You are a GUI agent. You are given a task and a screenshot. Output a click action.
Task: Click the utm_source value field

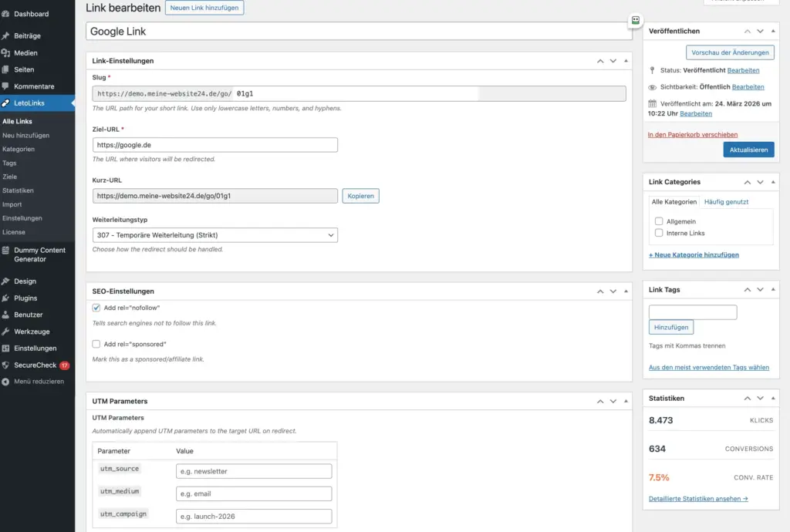click(254, 471)
